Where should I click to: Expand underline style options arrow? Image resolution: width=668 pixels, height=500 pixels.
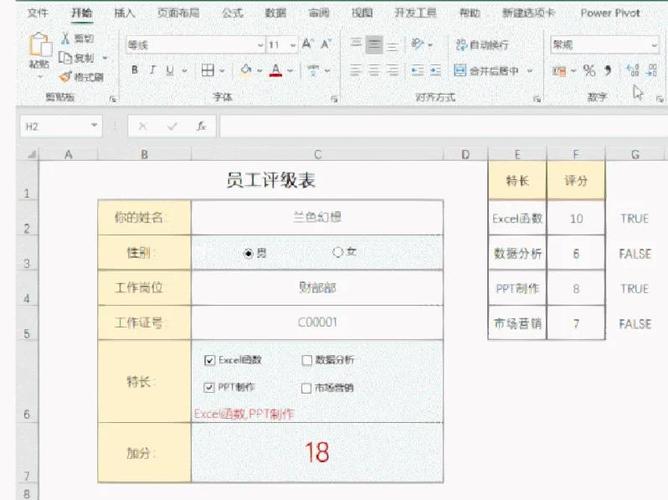(x=184, y=70)
